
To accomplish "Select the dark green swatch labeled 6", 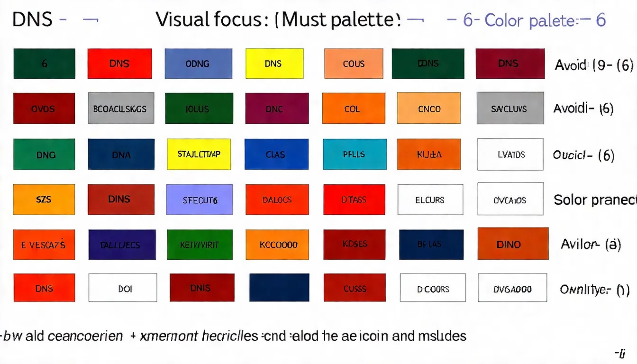I will coord(44,64).
